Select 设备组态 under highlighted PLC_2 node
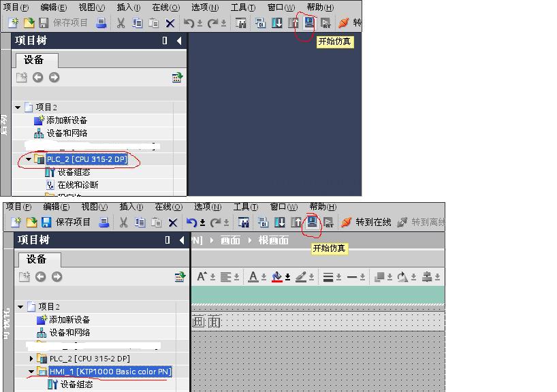Image resolution: width=557 pixels, height=392 pixels. pos(74,172)
